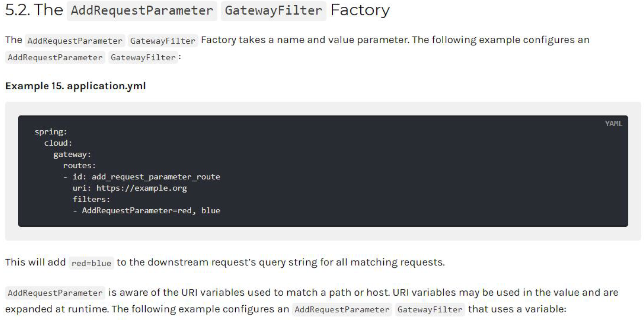The image size is (644, 320).
Task: Click the sentence 'This will add' text
Action: 35,262
